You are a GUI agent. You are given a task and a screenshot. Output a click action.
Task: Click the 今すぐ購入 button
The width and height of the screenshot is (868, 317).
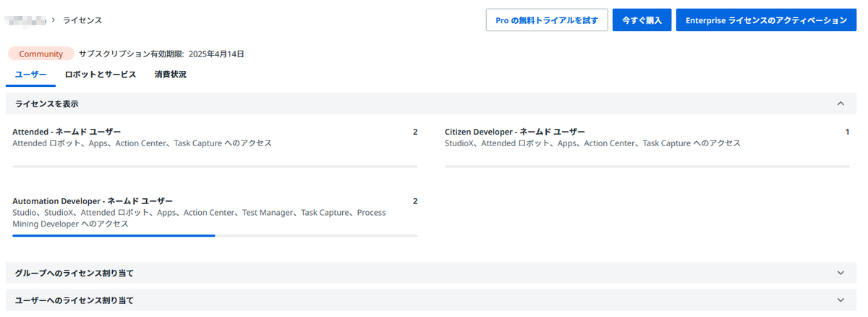pyautogui.click(x=642, y=20)
